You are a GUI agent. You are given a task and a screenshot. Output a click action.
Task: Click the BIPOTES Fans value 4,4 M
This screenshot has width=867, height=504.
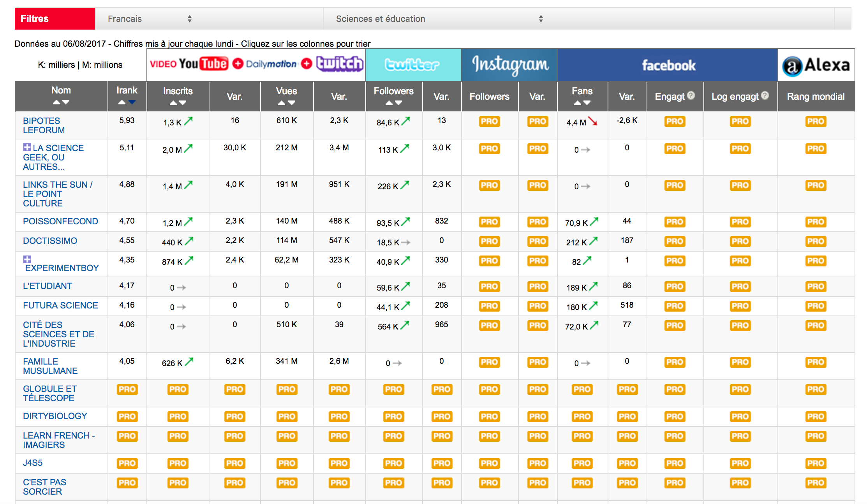(576, 122)
